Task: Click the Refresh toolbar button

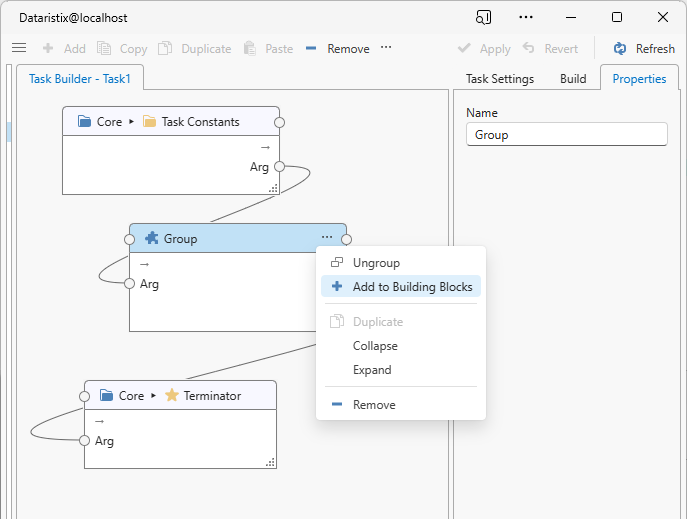Action: coord(644,49)
